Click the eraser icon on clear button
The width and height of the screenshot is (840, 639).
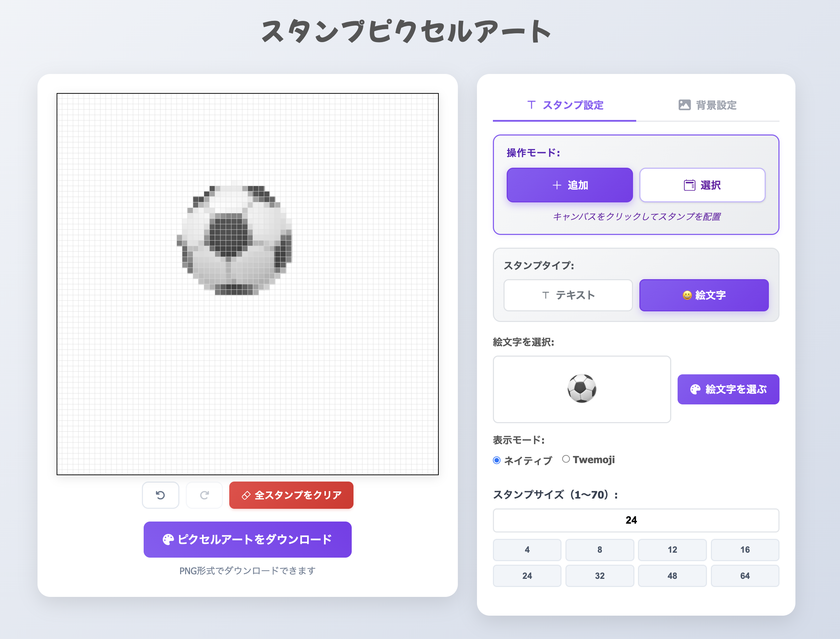pos(246,495)
